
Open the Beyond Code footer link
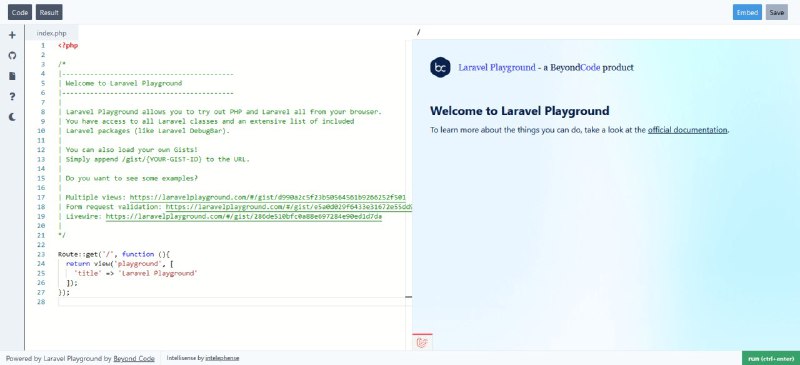coord(134,358)
